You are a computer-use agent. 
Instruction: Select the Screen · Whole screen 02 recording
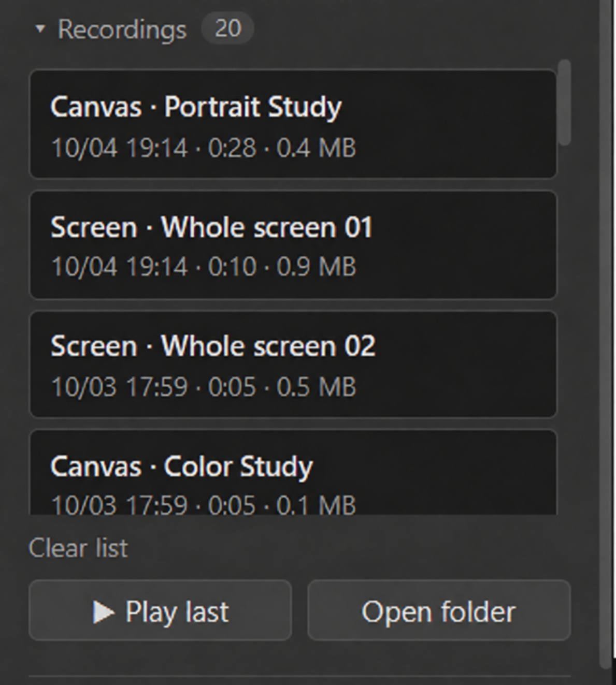pos(293,365)
